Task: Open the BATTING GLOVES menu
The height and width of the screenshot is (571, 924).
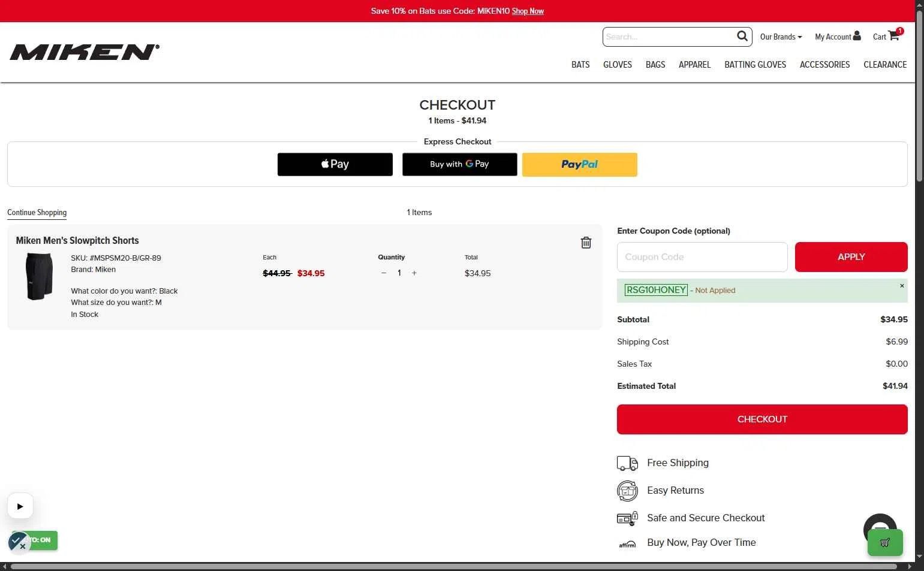Action: pyautogui.click(x=755, y=65)
